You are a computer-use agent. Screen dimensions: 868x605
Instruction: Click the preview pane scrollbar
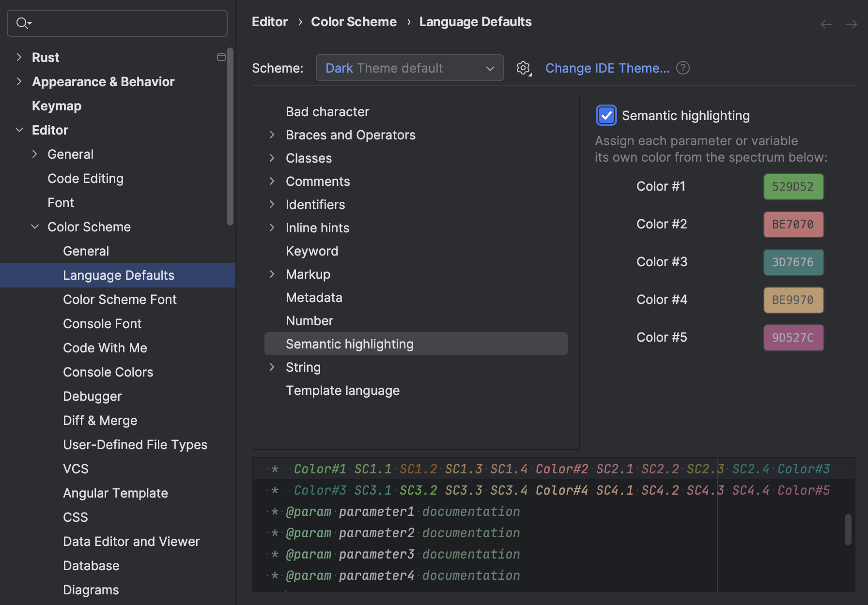pyautogui.click(x=848, y=529)
